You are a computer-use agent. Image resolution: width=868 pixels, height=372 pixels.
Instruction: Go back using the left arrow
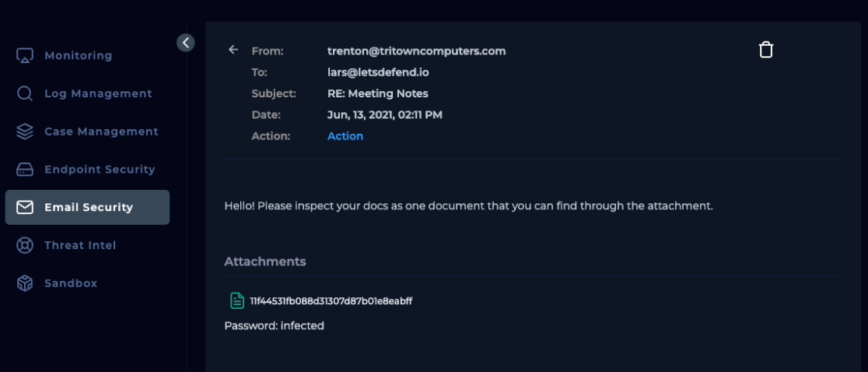point(233,50)
